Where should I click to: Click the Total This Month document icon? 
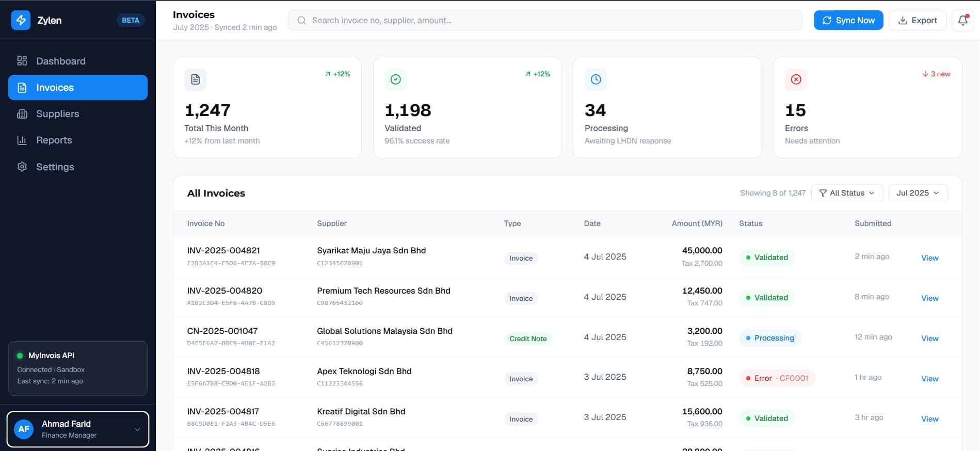196,79
